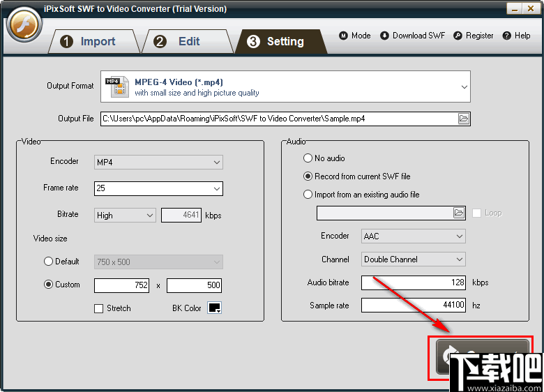Click the custom width field showing 752

[122, 285]
